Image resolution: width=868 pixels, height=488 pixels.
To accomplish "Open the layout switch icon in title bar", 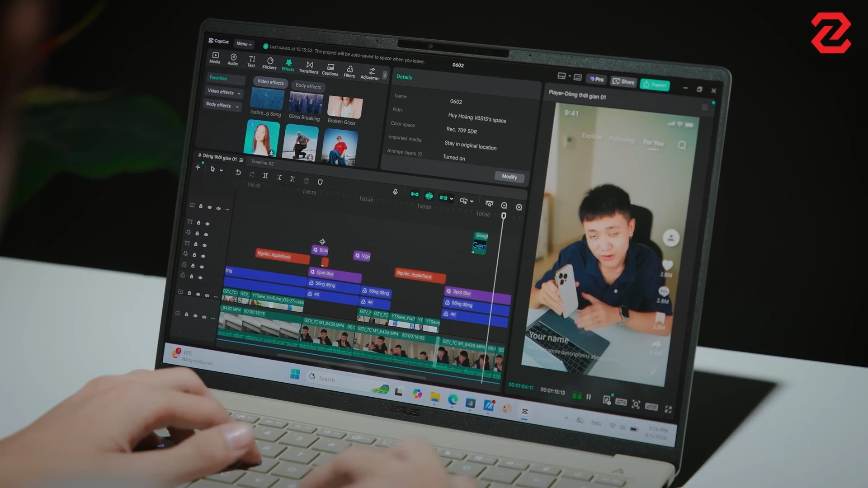I will click(561, 76).
